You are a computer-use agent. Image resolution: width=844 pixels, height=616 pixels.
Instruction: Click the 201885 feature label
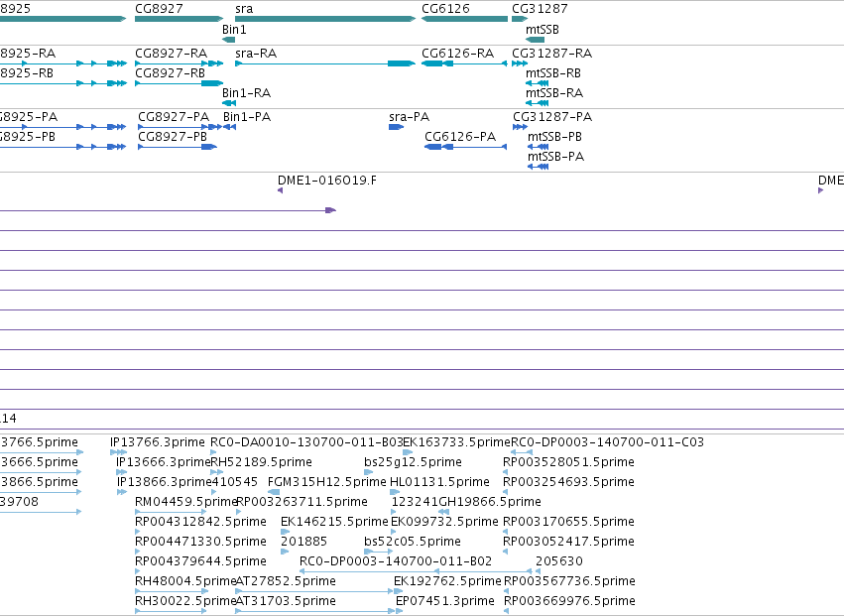tap(304, 542)
